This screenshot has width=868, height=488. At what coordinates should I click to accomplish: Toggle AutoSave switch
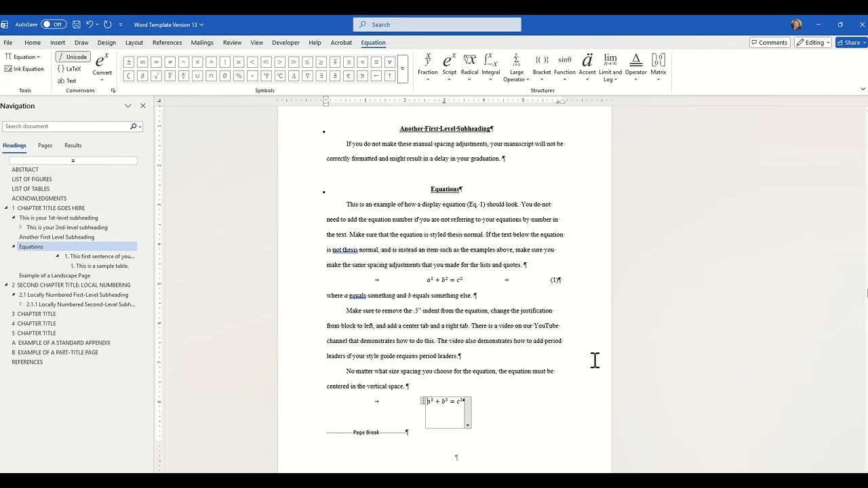pyautogui.click(x=54, y=24)
